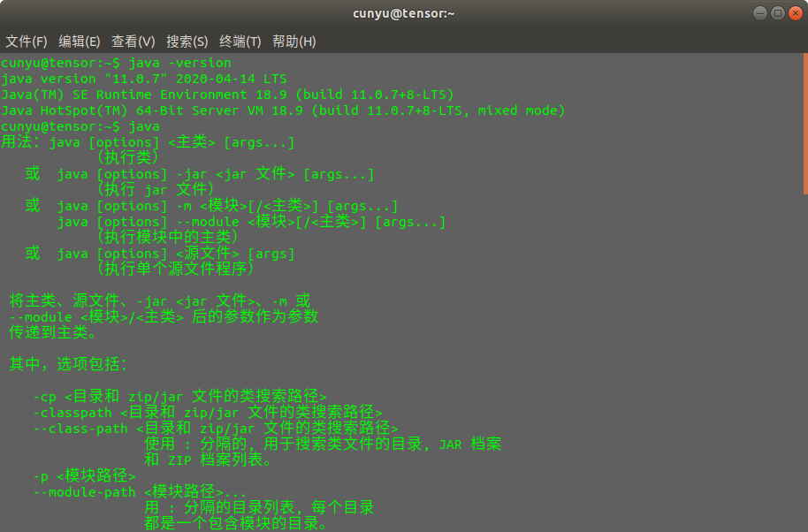Screen dimensions: 808x532
Task: Close the terminal with the orange button
Action: tap(794, 13)
